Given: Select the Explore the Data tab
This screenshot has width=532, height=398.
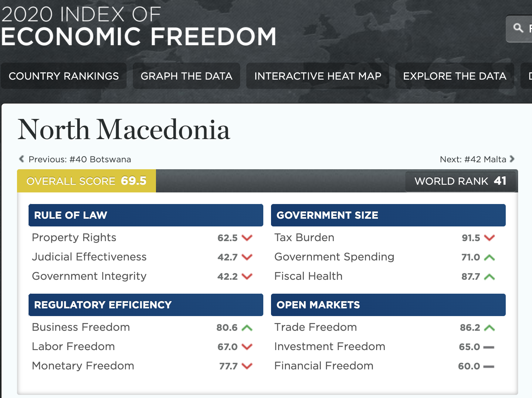Looking at the screenshot, I should tap(455, 76).
